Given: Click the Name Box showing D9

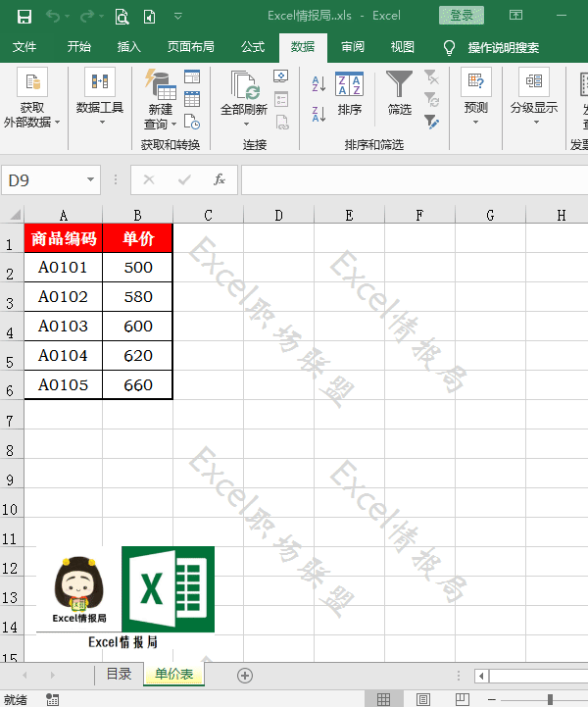Looking at the screenshot, I should 44,180.
